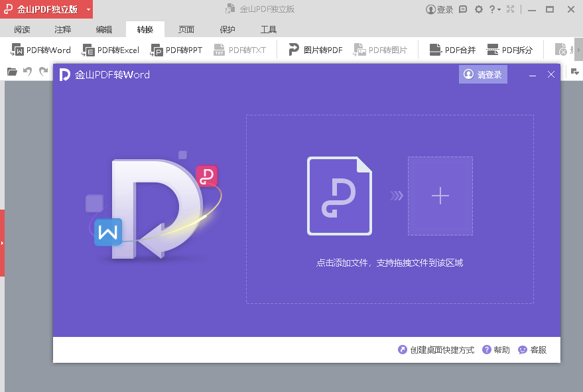
Task: Open the PDF拆分 split tool
Action: coord(509,50)
